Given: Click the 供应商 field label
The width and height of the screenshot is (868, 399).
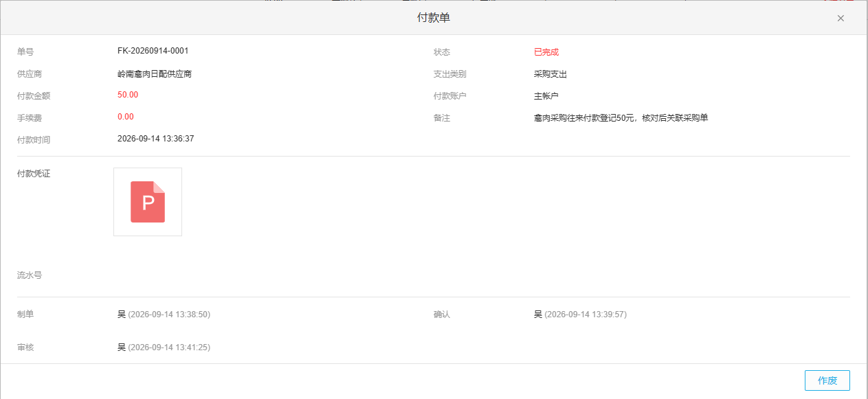Looking at the screenshot, I should 30,74.
